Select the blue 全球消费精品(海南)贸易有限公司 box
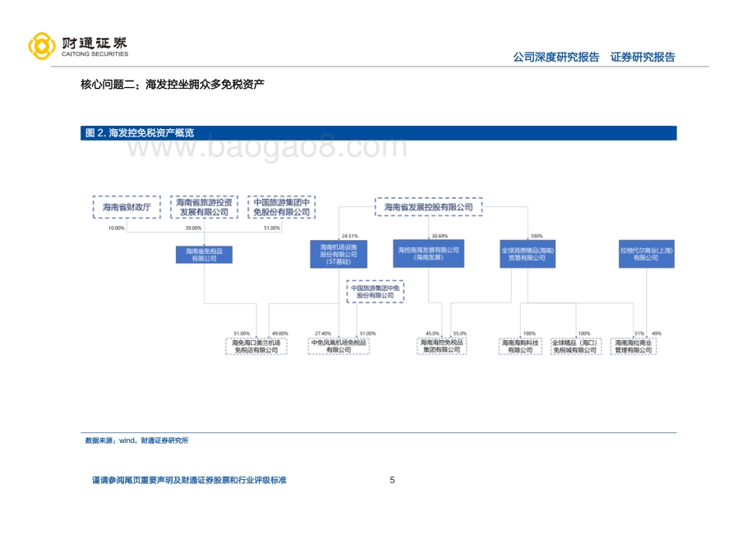Image resolution: width=756 pixels, height=535 pixels. click(528, 254)
